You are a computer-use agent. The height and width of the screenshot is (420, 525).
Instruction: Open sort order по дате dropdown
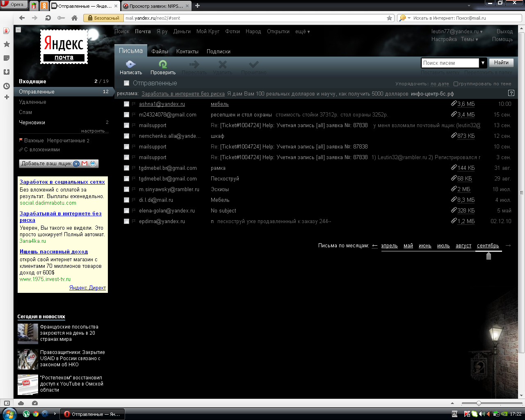[x=440, y=84]
